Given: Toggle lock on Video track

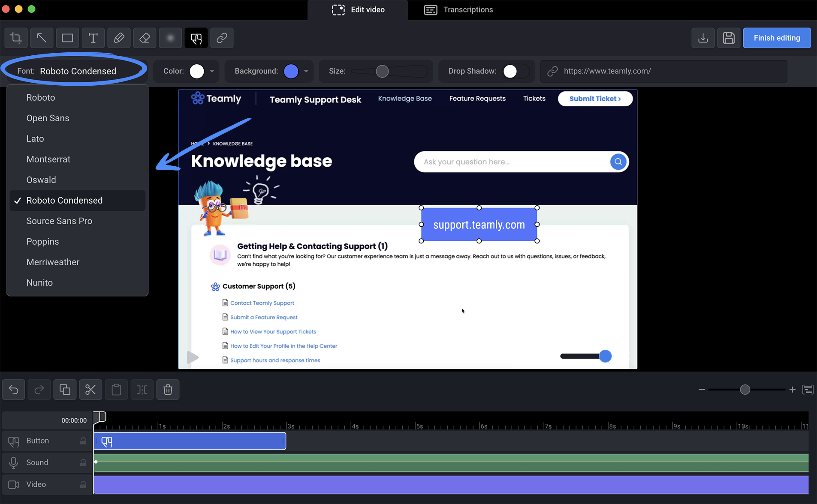Looking at the screenshot, I should [83, 484].
